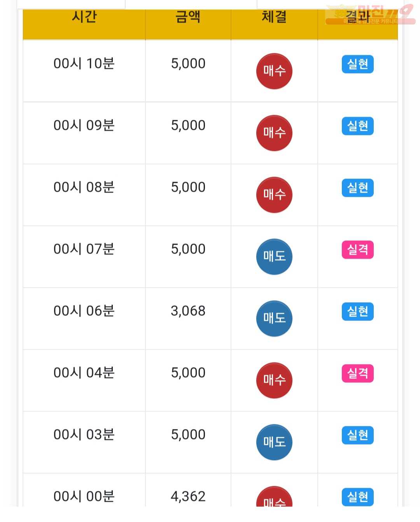Click the watermark logo at top right
This screenshot has height=522, width=420.
coord(370,14)
